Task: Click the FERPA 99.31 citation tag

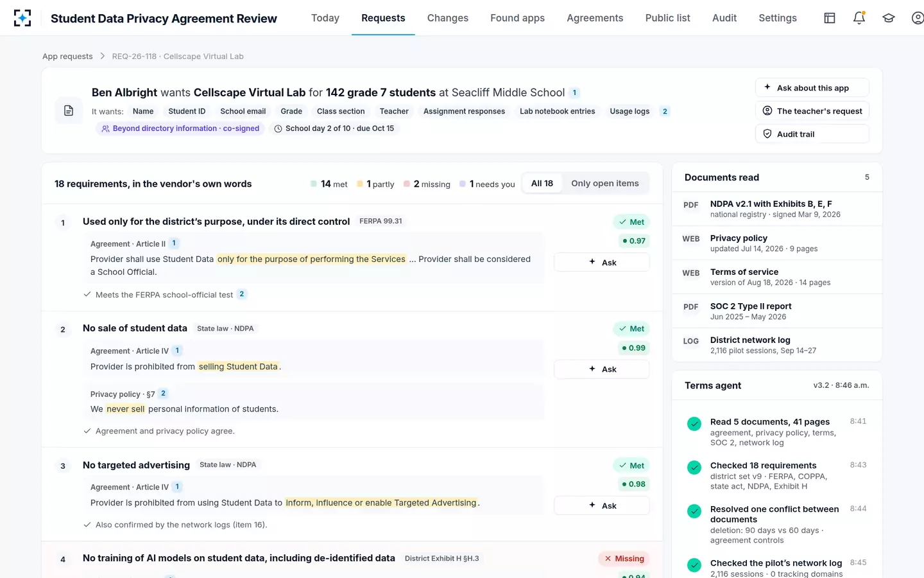Action: [x=381, y=221]
